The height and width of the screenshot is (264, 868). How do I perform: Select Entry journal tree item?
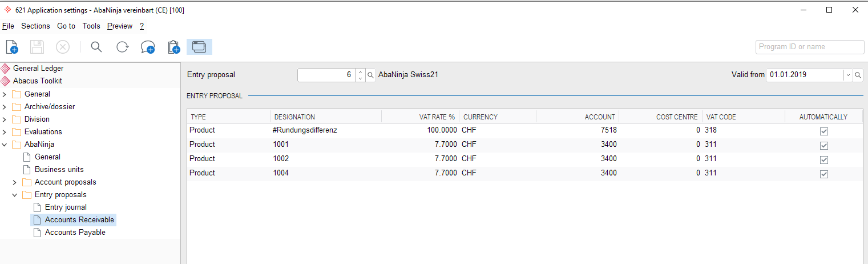(66, 207)
